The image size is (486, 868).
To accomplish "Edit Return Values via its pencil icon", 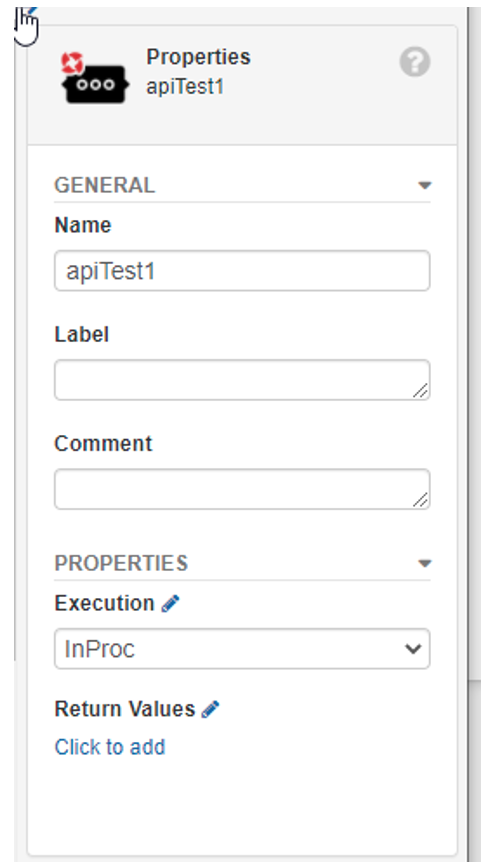I will (x=210, y=709).
